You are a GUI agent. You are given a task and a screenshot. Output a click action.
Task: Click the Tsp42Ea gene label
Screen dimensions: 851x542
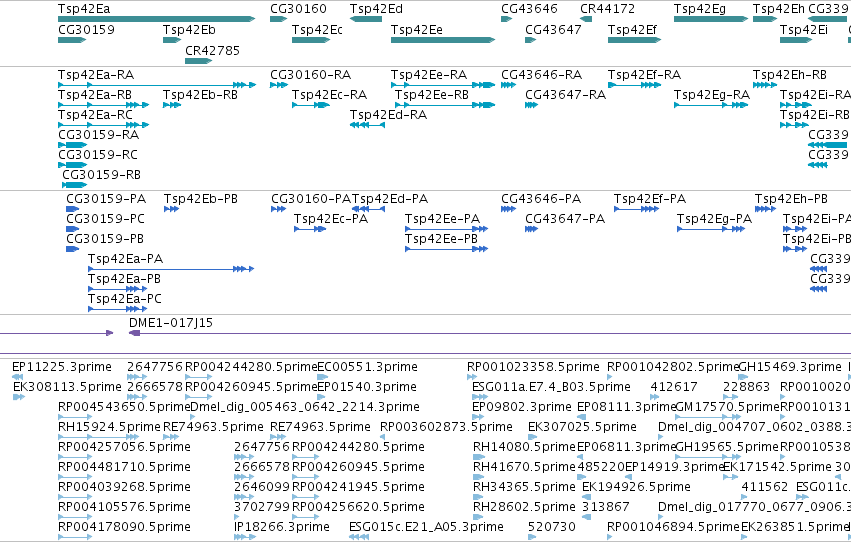tap(84, 9)
